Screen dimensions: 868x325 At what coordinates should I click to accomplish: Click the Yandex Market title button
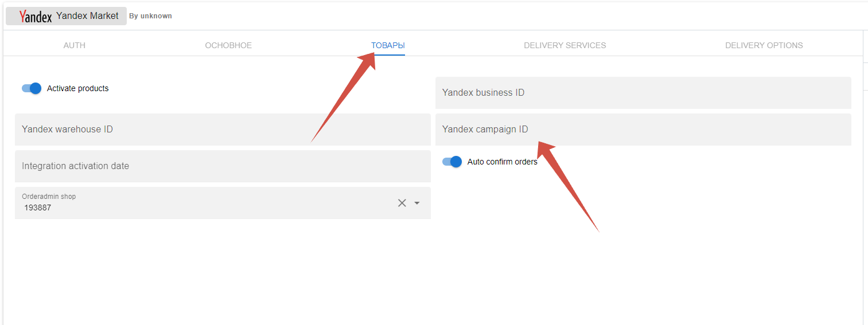(66, 16)
